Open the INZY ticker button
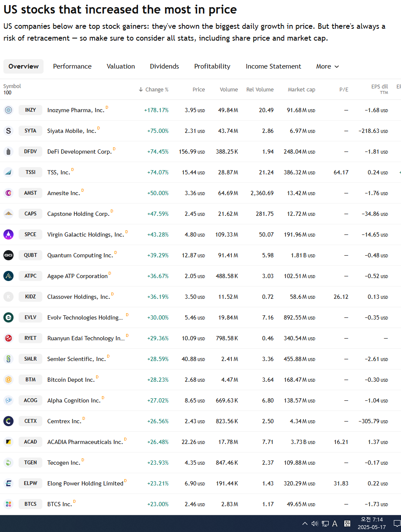 30,110
